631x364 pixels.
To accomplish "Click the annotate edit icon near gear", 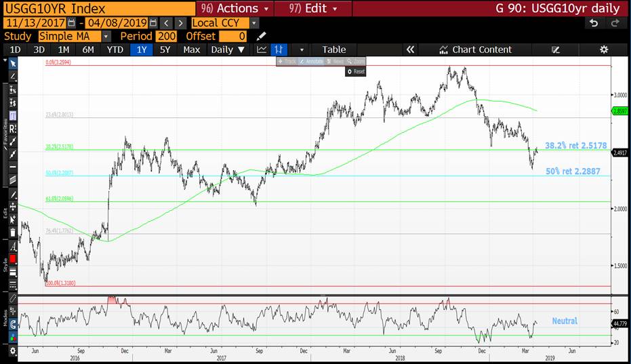I will (x=556, y=49).
